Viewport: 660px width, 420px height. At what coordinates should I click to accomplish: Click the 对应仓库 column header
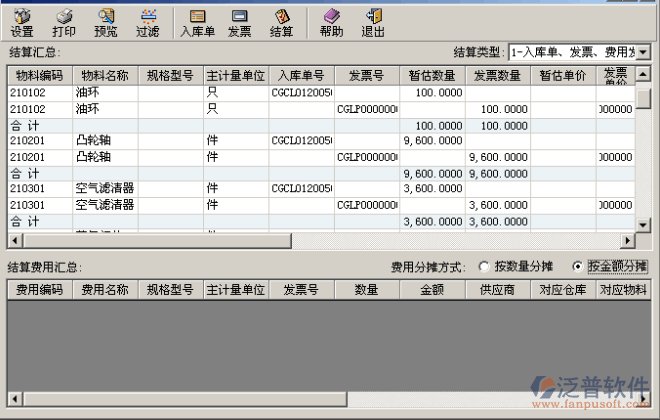click(x=563, y=290)
